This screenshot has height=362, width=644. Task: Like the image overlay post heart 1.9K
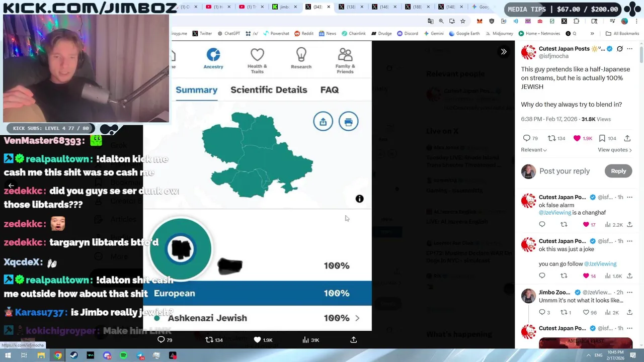click(257, 340)
